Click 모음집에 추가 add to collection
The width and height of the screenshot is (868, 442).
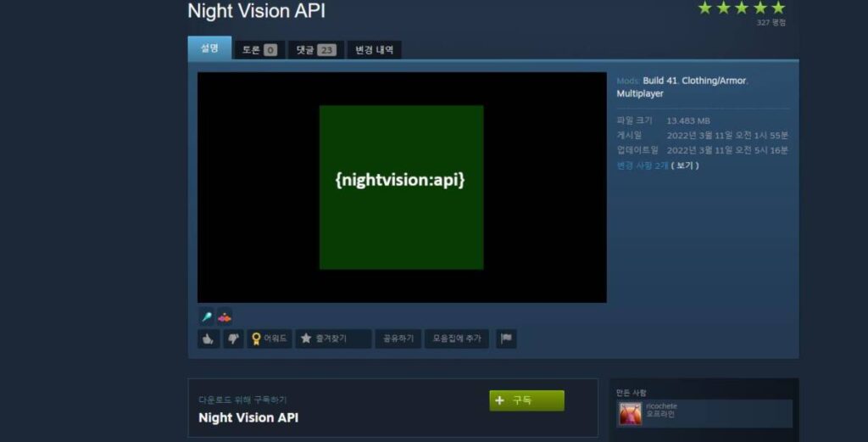pos(456,338)
